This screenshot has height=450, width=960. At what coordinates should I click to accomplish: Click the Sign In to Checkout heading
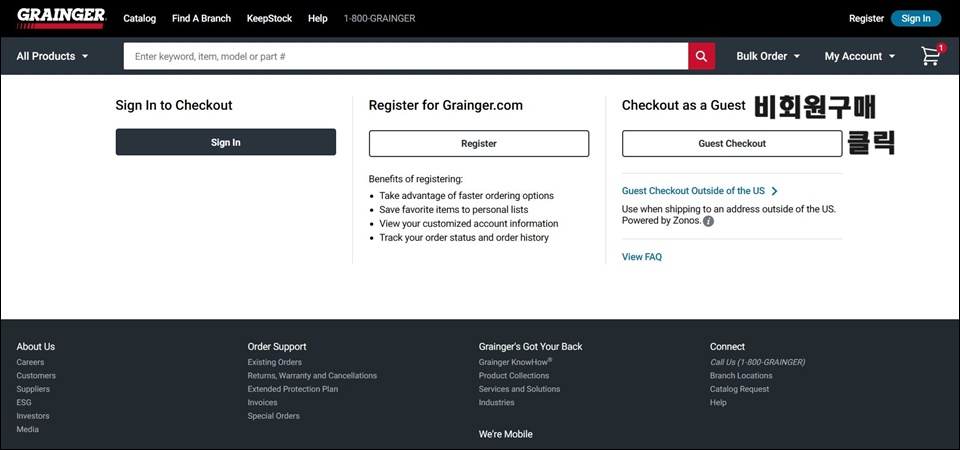click(174, 105)
